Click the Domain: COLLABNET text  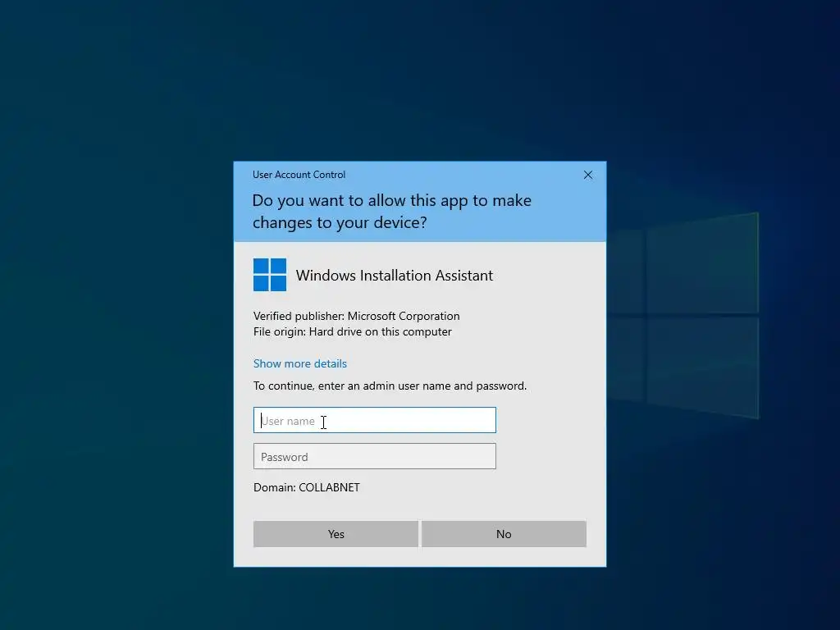pos(307,487)
